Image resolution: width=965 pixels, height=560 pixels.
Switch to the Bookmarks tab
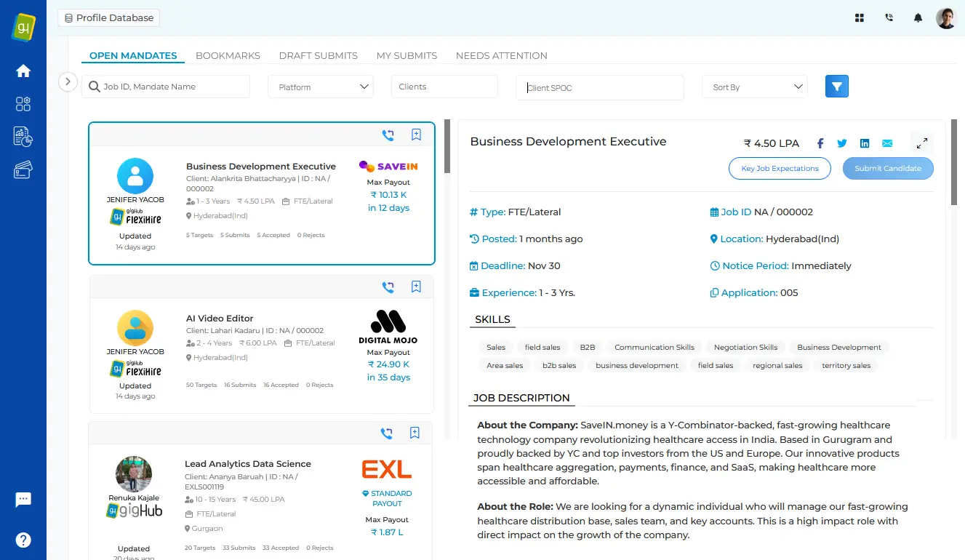click(228, 55)
